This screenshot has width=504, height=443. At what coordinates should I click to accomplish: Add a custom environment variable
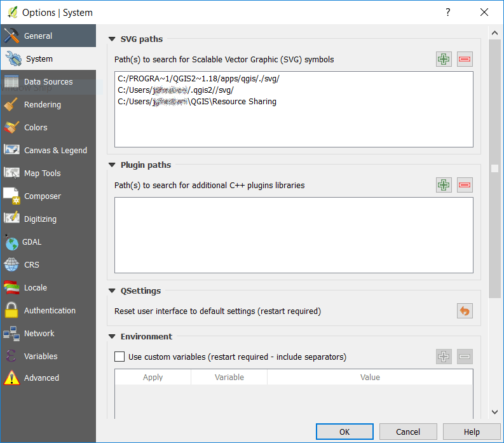(x=444, y=357)
